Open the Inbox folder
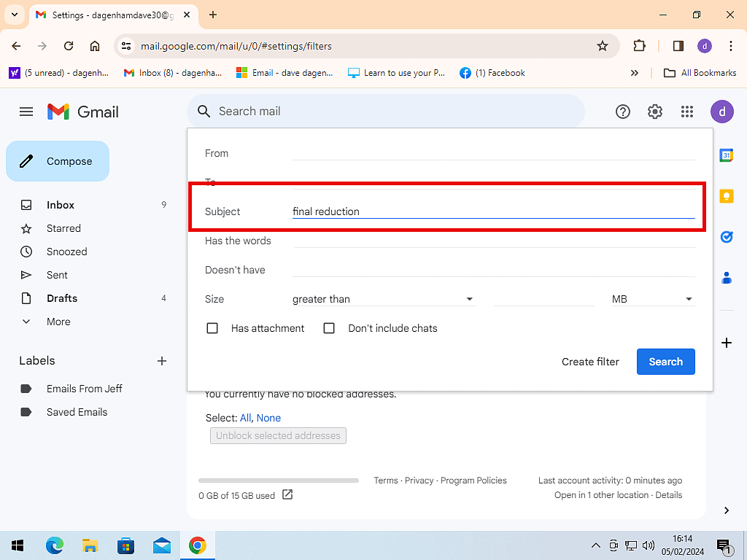 pos(61,205)
